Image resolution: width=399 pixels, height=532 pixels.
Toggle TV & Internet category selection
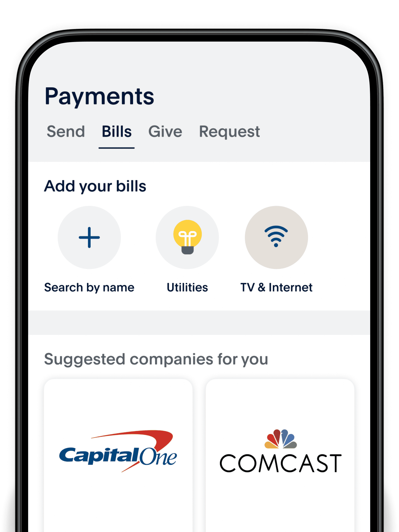click(276, 237)
